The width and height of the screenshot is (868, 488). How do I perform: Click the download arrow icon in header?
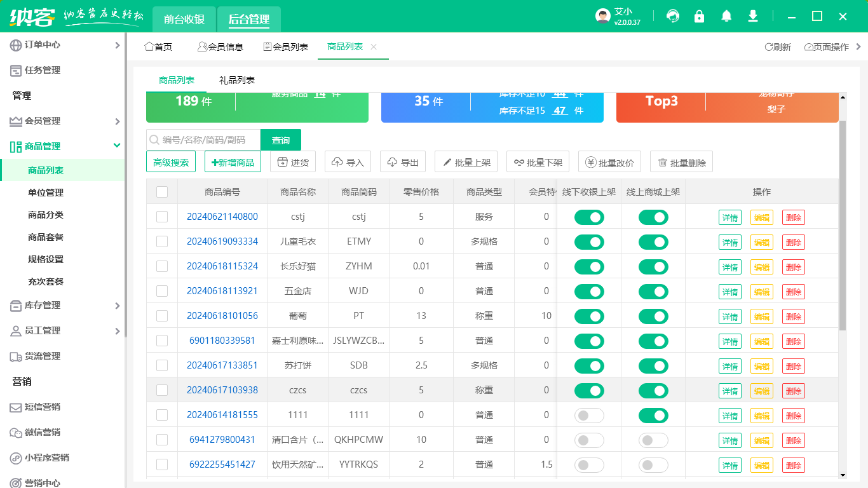(753, 17)
